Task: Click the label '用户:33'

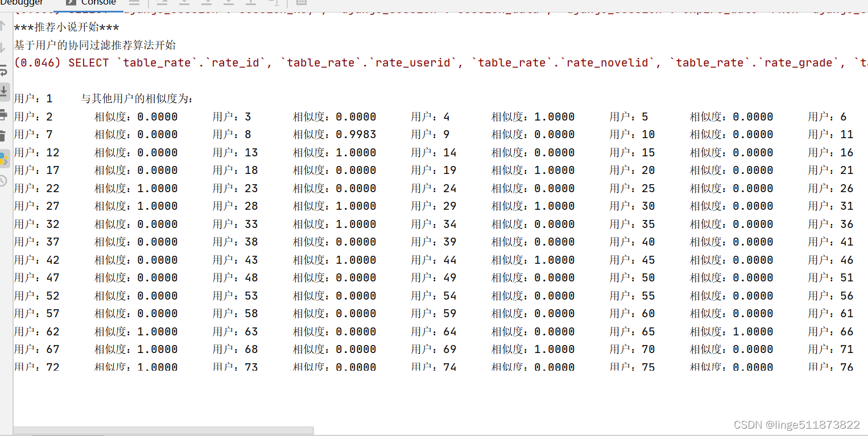Action: click(x=235, y=225)
